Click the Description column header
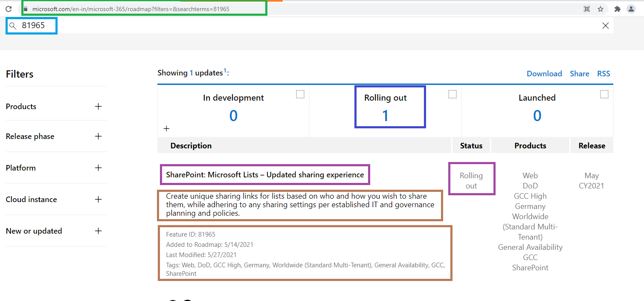 [x=191, y=145]
